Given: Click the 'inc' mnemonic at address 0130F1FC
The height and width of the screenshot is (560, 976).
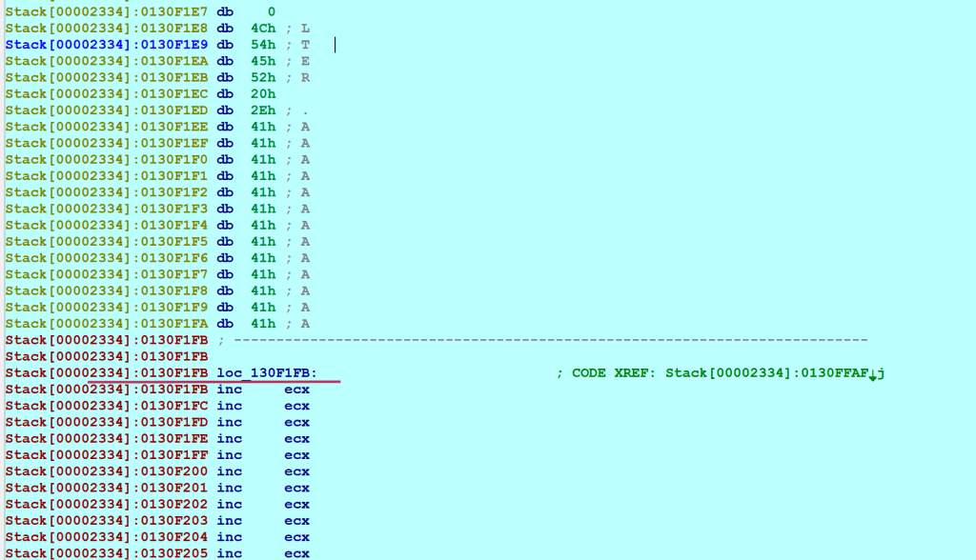Looking at the screenshot, I should pos(229,406).
